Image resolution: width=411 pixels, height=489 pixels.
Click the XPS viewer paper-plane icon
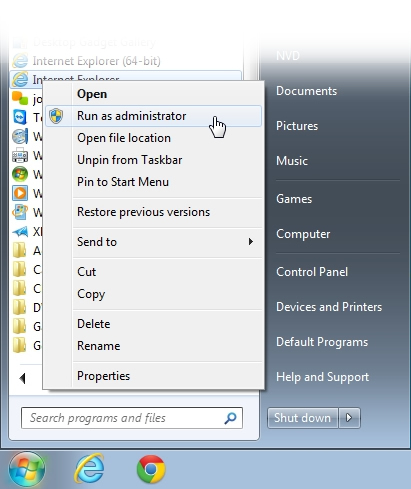point(20,231)
